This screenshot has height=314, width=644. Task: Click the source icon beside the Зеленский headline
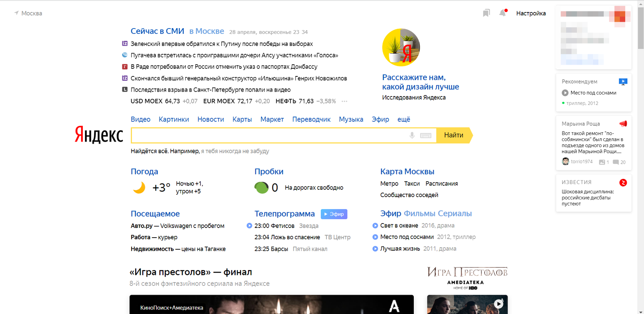point(125,43)
